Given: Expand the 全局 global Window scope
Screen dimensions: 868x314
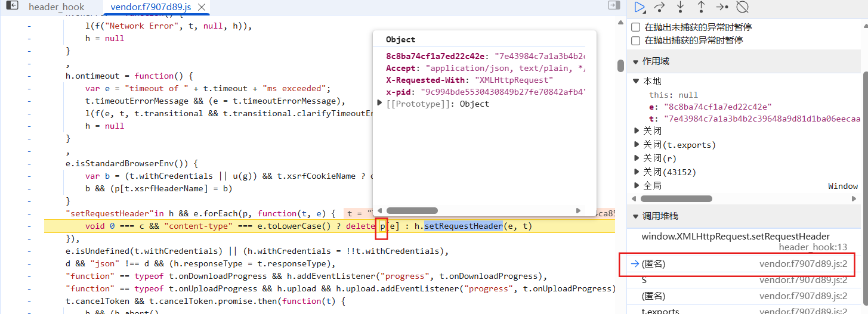Looking at the screenshot, I should coord(637,186).
